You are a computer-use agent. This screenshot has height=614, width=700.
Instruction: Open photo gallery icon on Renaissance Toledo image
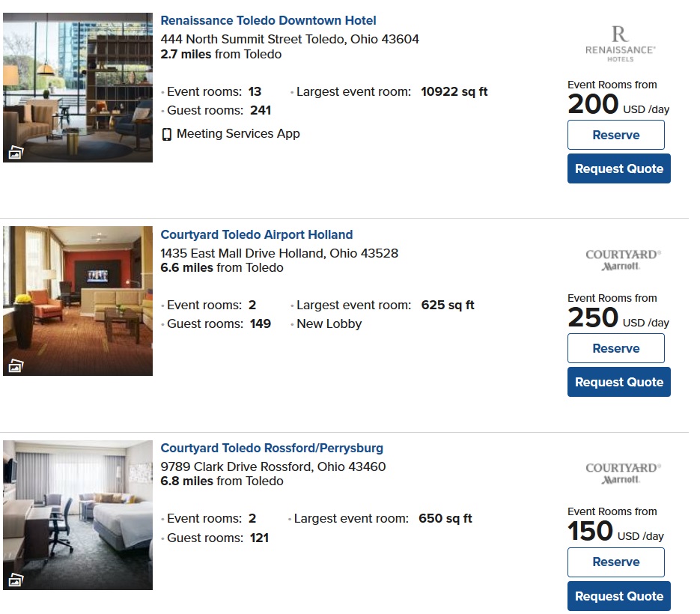16,153
